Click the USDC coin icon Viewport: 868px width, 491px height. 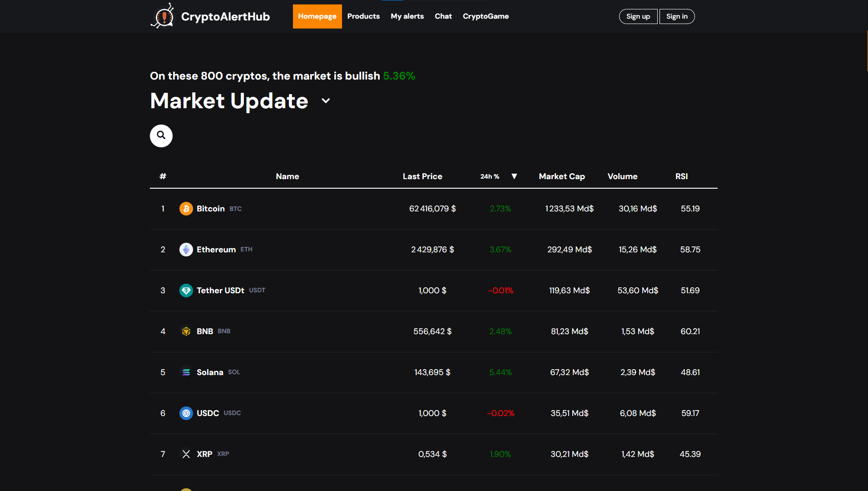[186, 413]
